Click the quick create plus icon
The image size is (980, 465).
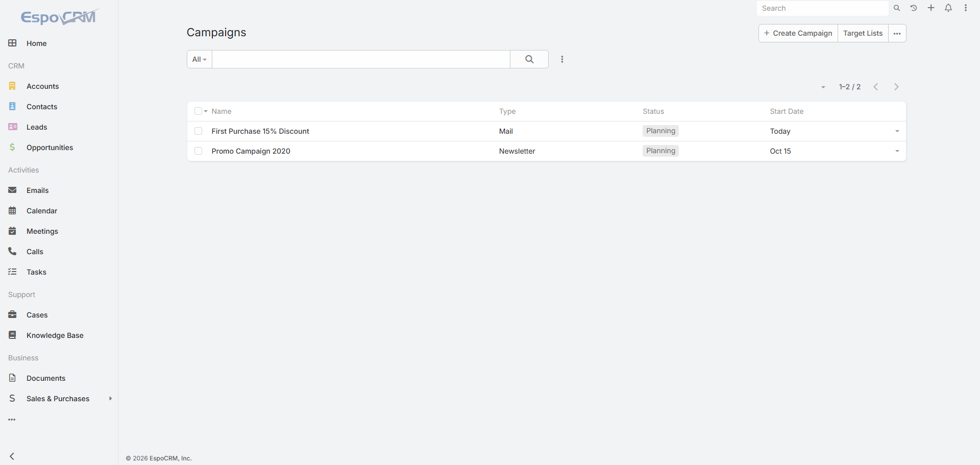click(x=931, y=8)
